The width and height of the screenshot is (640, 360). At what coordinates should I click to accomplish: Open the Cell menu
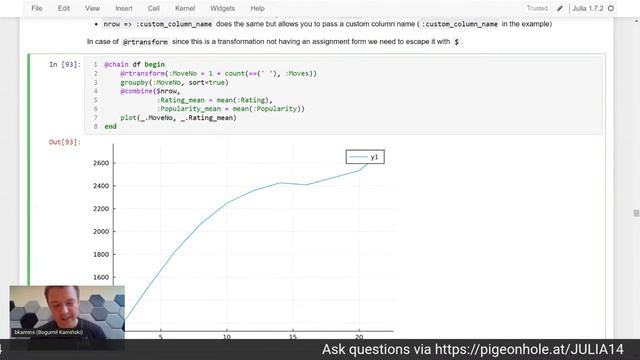tap(154, 8)
